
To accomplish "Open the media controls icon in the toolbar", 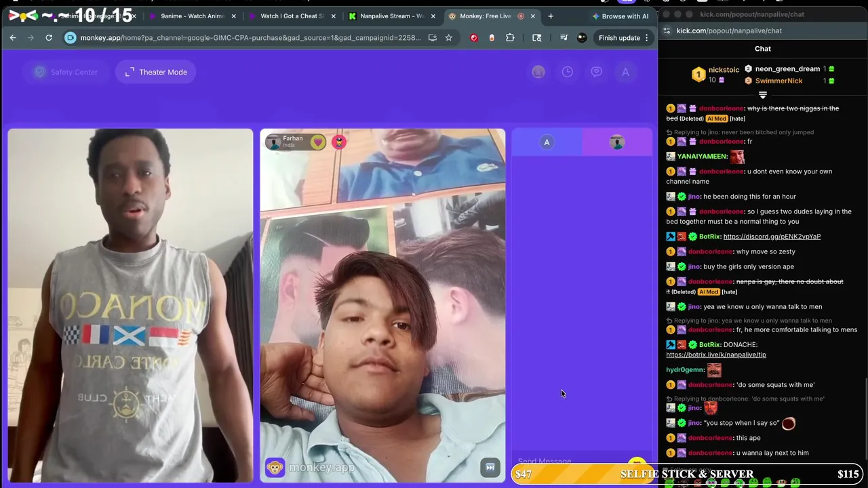I will point(564,38).
